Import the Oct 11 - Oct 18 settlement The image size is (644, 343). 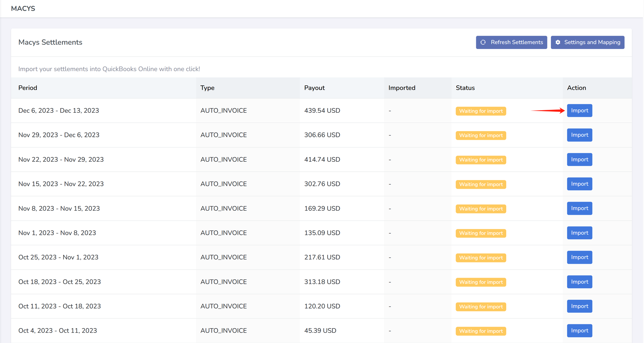click(x=579, y=306)
